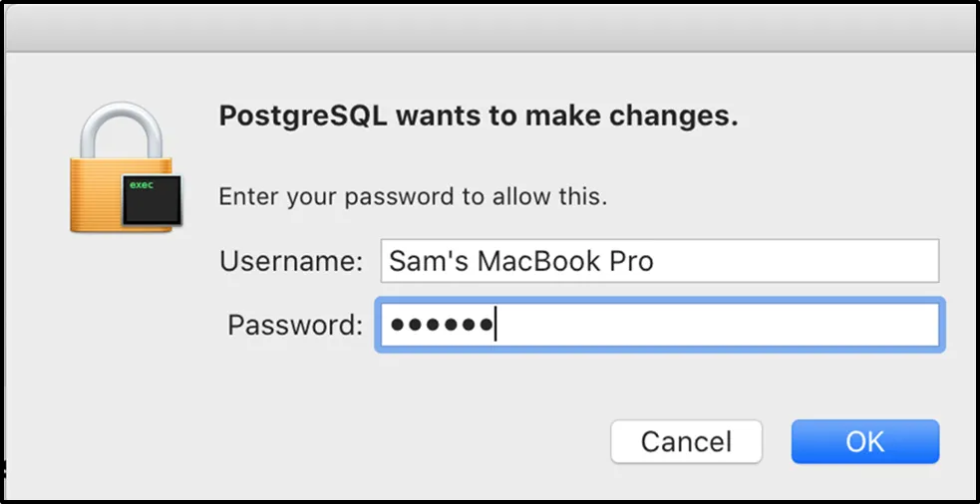The height and width of the screenshot is (504, 980).
Task: Click the "Password:" label
Action: (x=295, y=326)
